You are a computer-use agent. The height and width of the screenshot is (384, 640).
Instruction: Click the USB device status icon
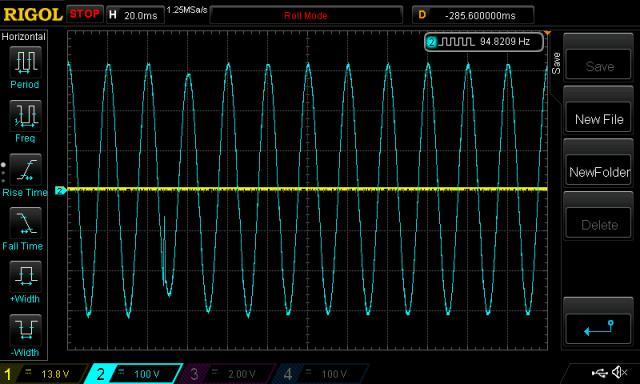(x=600, y=373)
